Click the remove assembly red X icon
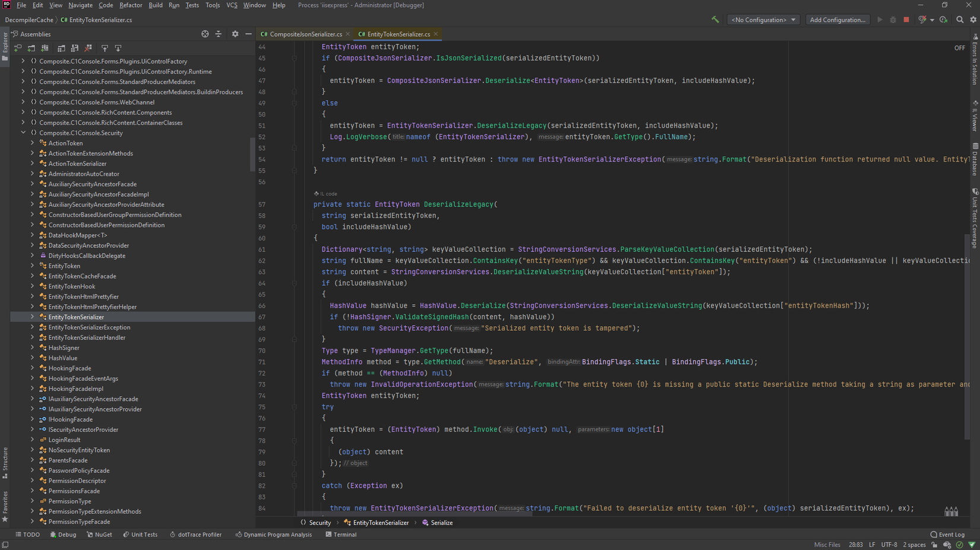 (x=88, y=48)
